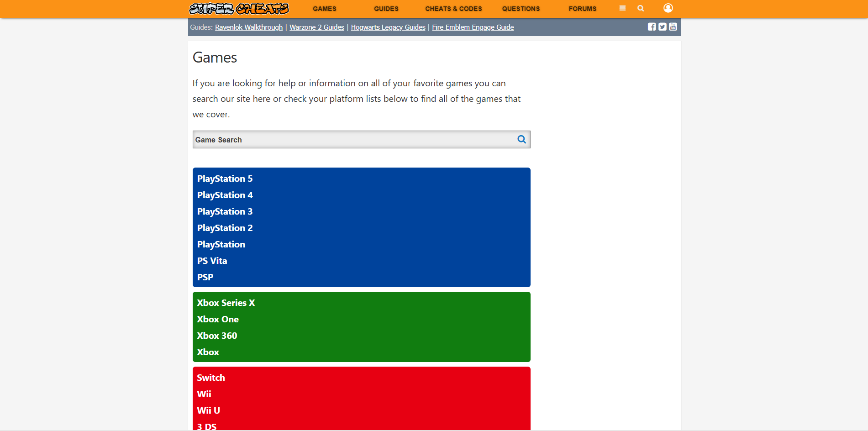
Task: Select the original Xbox platform
Action: tap(208, 352)
